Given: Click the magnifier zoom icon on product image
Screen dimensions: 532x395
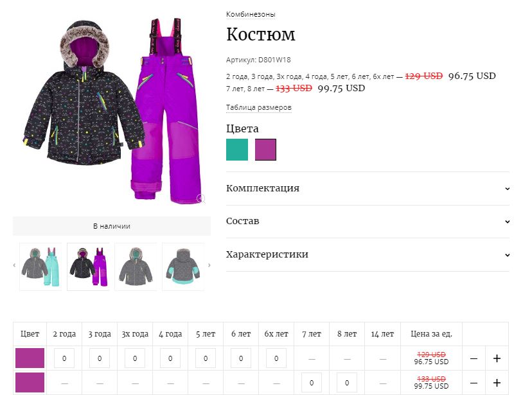Looking at the screenshot, I should (x=201, y=198).
